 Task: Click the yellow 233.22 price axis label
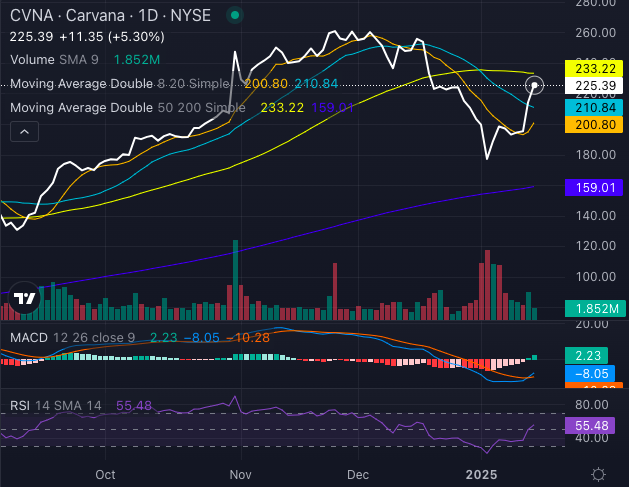[594, 70]
